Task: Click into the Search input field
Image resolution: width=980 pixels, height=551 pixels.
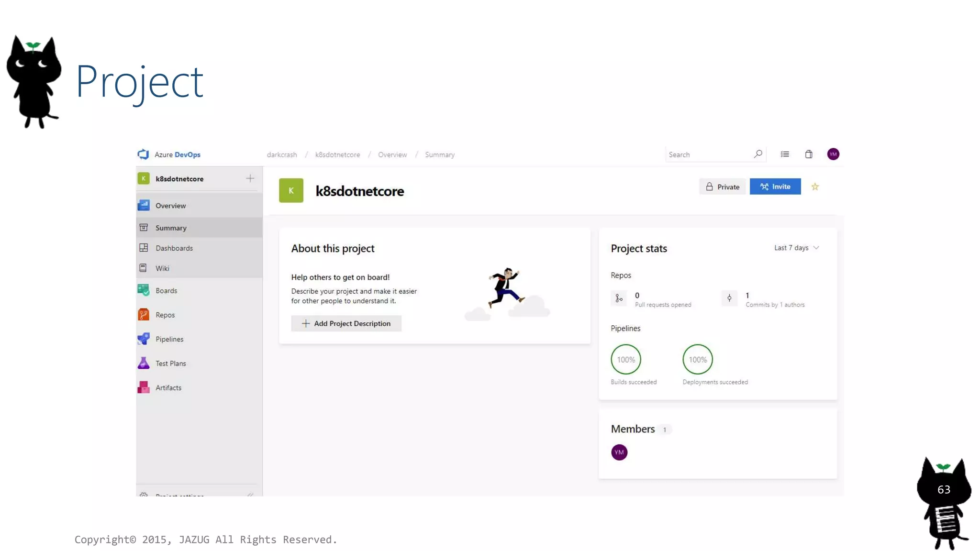Action: 708,154
